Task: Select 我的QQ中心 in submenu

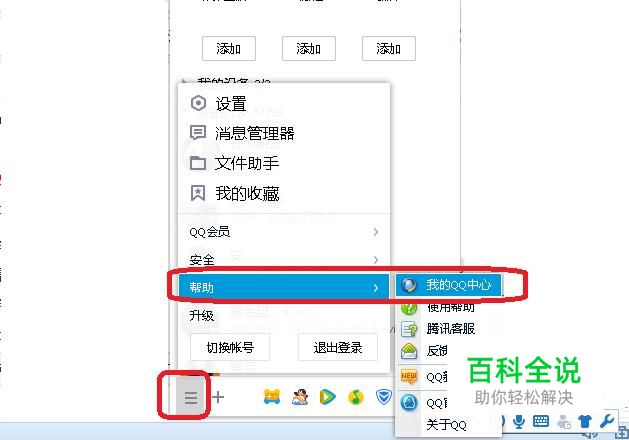Action: tap(448, 285)
